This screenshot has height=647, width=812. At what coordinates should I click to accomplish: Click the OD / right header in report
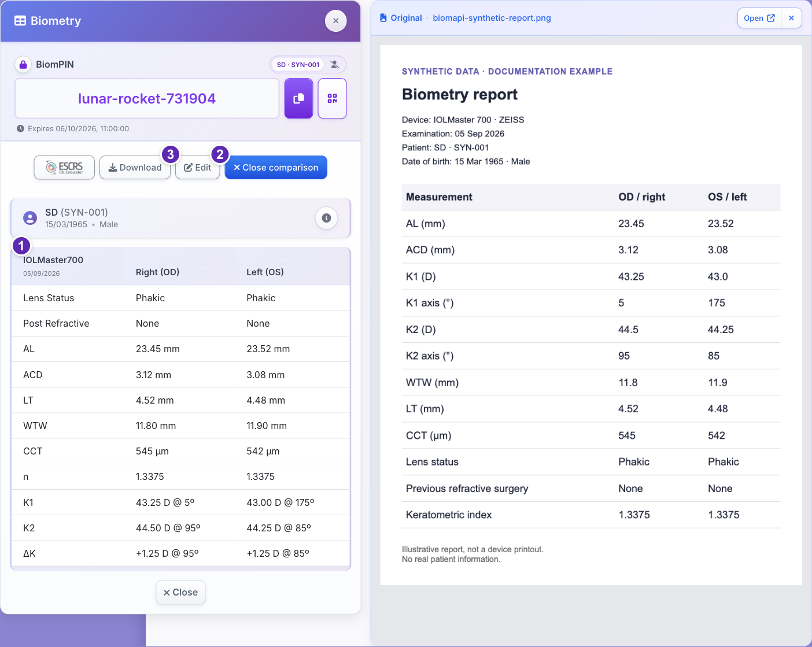click(642, 197)
